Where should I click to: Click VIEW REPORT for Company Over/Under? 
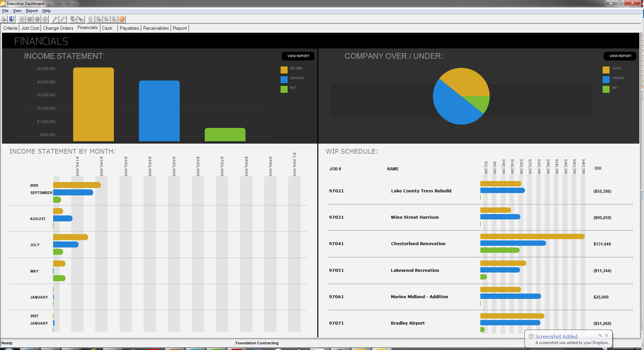(x=620, y=56)
